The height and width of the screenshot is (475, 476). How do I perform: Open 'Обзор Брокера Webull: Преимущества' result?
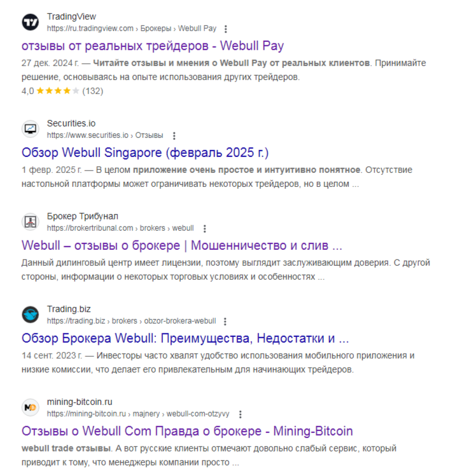click(x=185, y=338)
